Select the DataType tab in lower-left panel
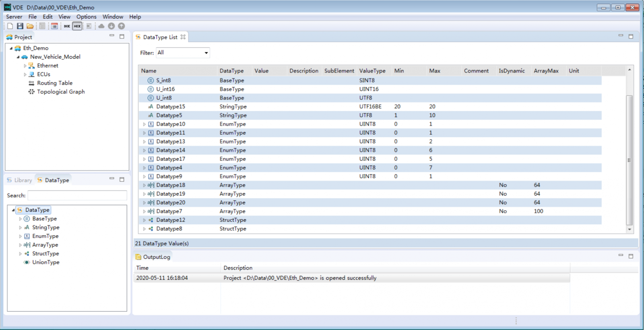The width and height of the screenshot is (644, 330). pos(53,180)
